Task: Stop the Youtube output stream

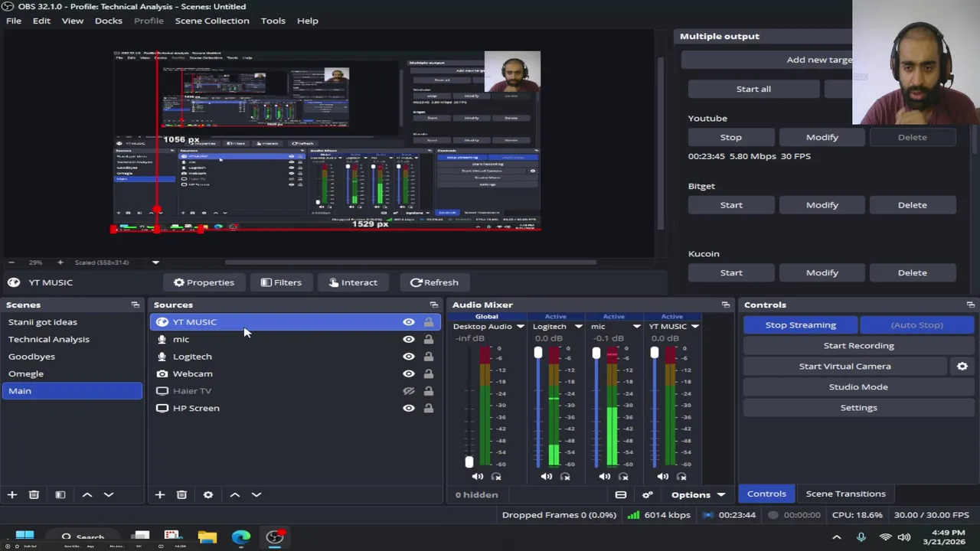Action: pos(731,138)
